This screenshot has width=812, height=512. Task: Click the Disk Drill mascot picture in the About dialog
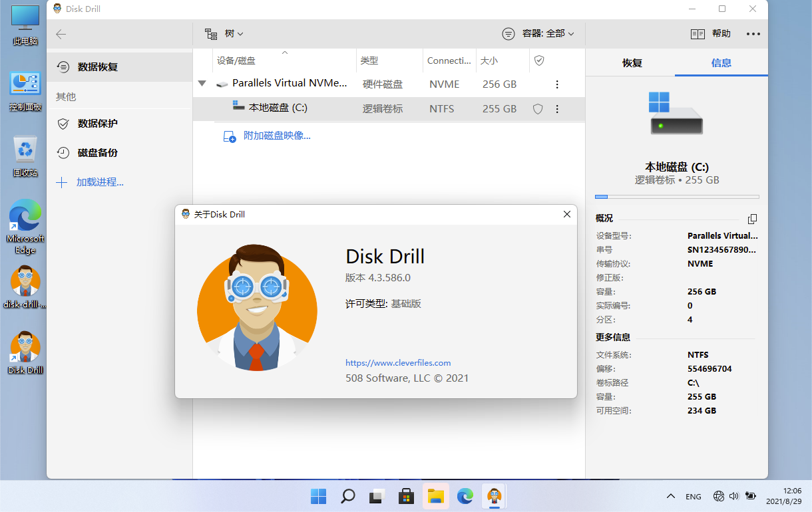tap(257, 307)
